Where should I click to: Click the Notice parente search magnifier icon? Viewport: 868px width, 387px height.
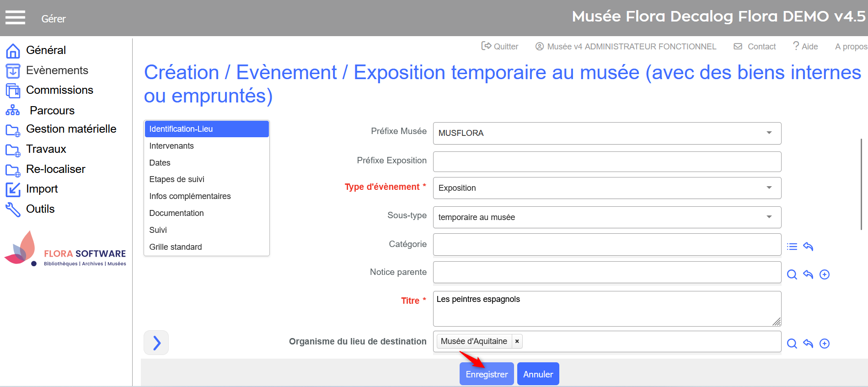tap(792, 274)
